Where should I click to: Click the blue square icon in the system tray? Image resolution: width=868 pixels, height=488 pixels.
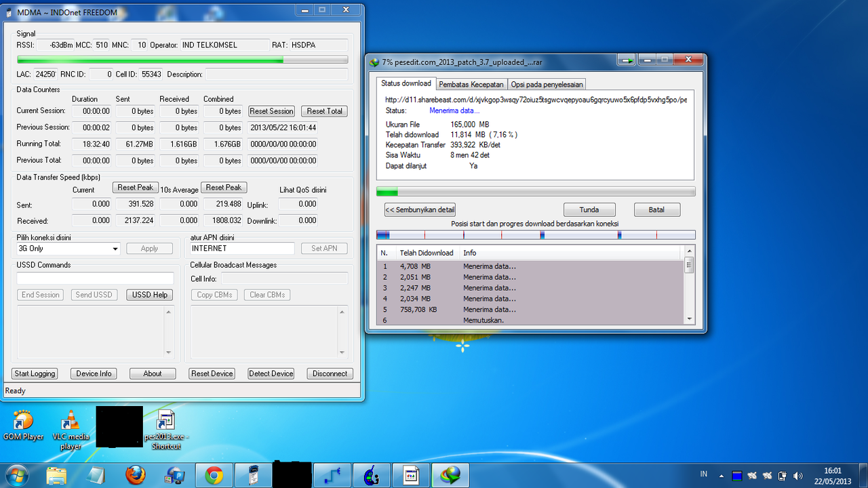[737, 476]
